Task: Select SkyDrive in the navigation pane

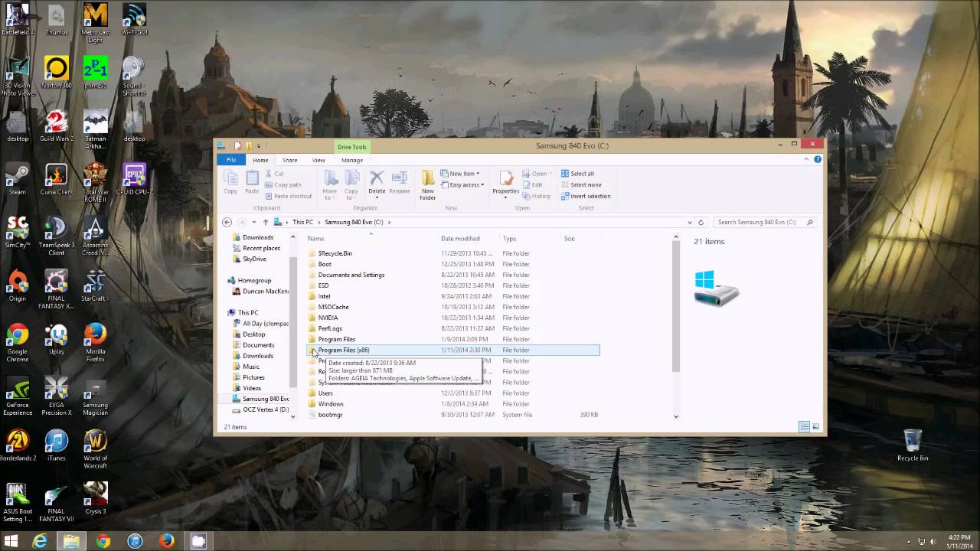Action: (254, 259)
